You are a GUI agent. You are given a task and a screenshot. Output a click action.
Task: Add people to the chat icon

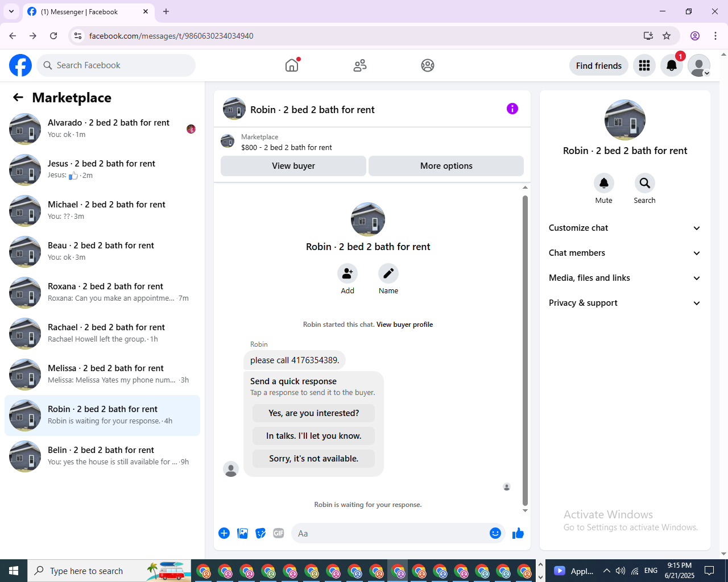point(348,273)
